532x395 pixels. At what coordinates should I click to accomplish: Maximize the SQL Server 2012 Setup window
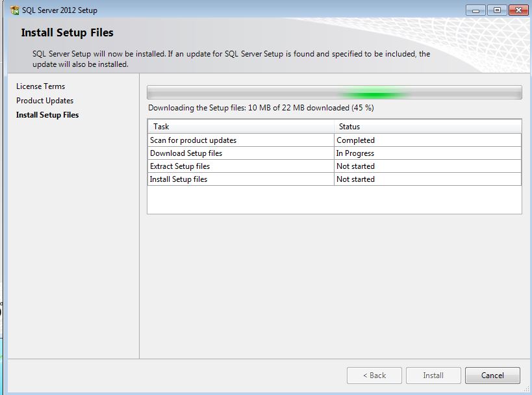click(497, 10)
